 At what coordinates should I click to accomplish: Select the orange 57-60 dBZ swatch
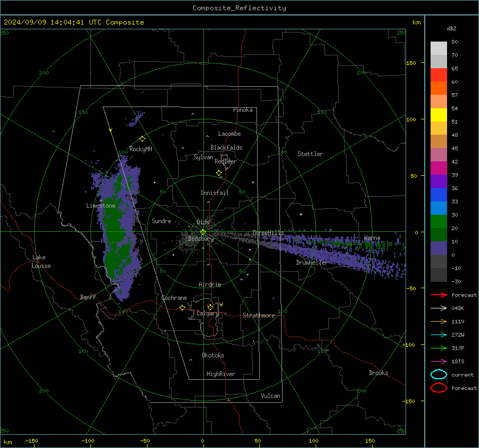pyautogui.click(x=439, y=88)
